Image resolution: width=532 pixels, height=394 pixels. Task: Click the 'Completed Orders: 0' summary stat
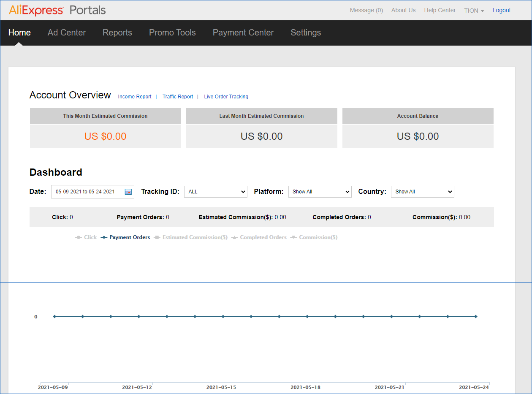click(342, 217)
